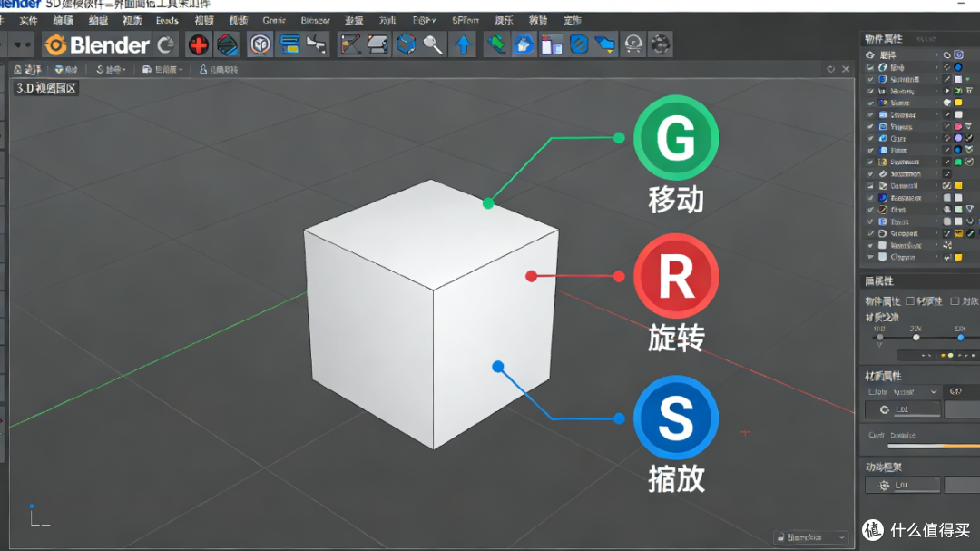Open the Blescor menu
The image size is (980, 551).
(x=315, y=21)
